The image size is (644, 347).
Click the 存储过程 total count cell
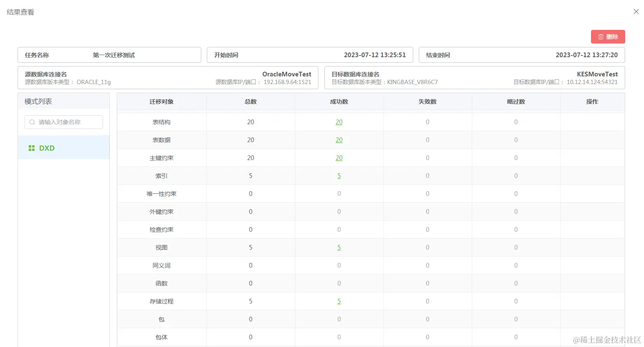250,301
